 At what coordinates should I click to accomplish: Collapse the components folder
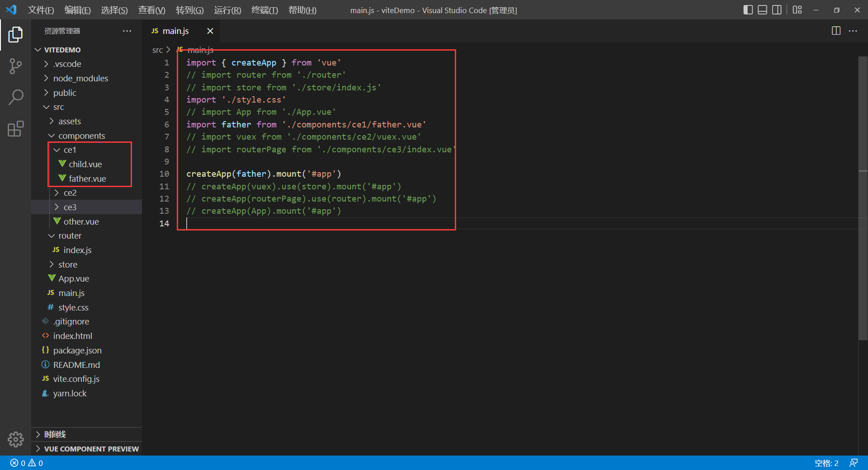click(86, 136)
